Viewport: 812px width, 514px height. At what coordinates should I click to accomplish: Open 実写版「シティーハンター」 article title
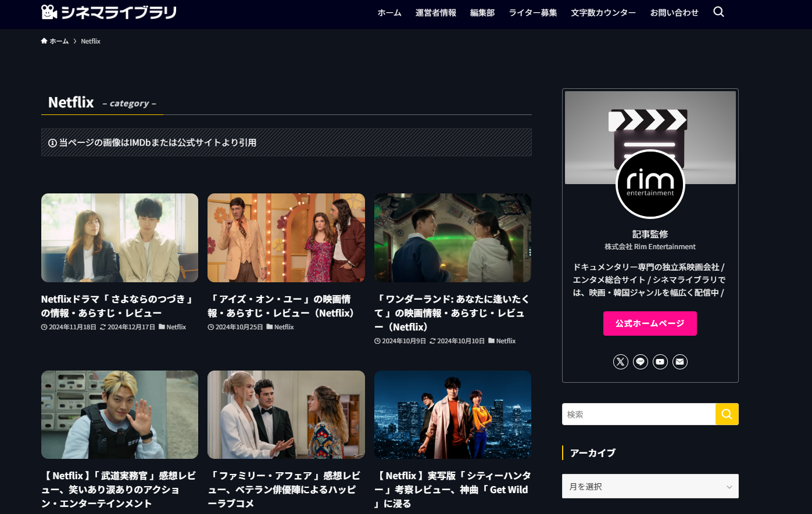click(x=452, y=490)
